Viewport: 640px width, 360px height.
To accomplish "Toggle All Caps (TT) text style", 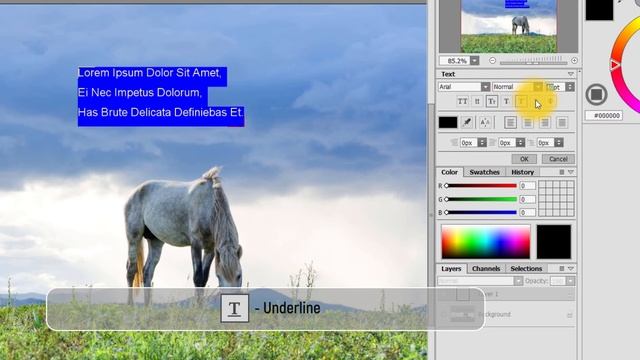I will [462, 101].
